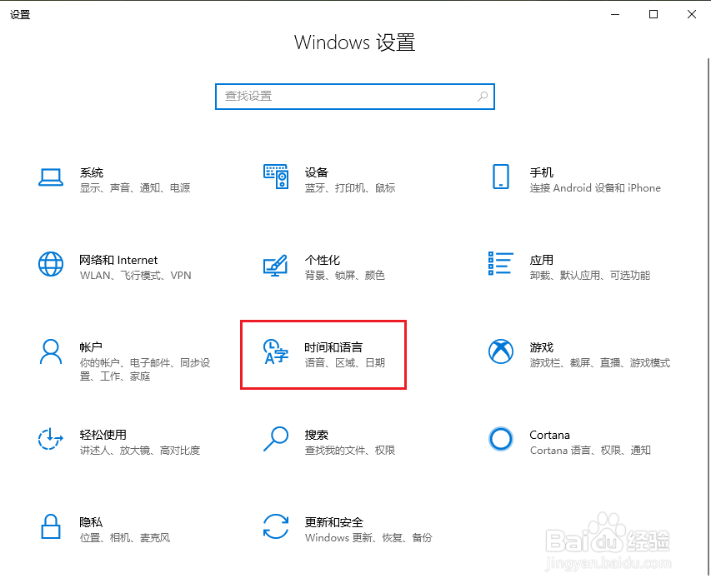Screen dimensions: 711x588
Task: Click the 搜索 category title
Action: [x=316, y=435]
